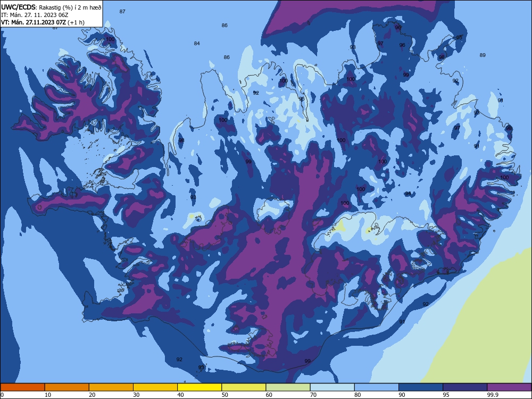Select the bright yellow 40–50 legend swatch
The height and width of the screenshot is (399, 532).
199,387
